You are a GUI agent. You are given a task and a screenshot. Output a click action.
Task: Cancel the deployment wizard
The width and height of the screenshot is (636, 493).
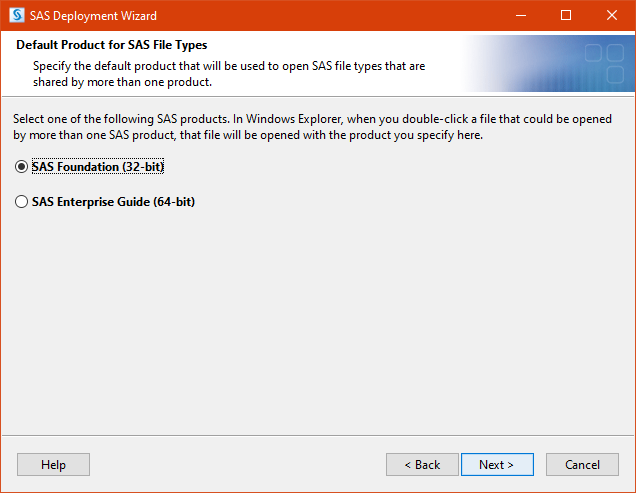582,465
